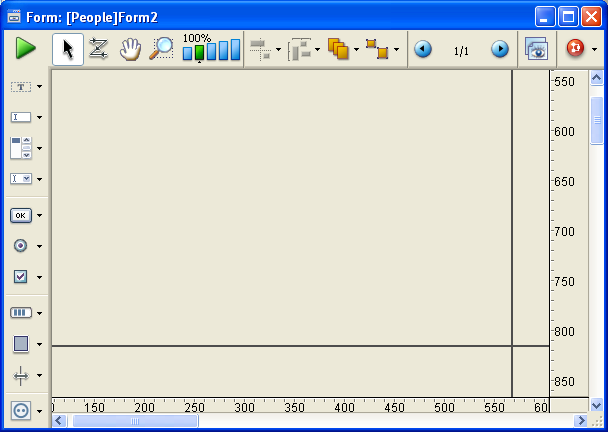Click the group objects icon
The width and height of the screenshot is (608, 432).
click(377, 49)
